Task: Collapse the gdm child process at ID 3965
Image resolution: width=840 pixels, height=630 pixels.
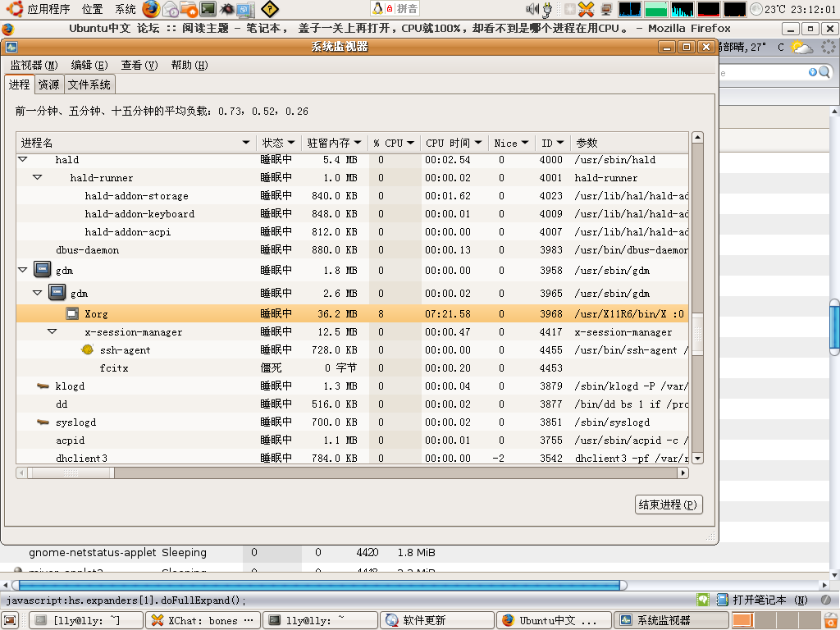Action: (37, 293)
